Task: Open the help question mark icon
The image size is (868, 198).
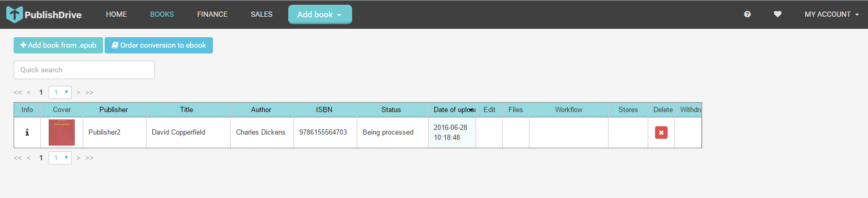Action: (x=747, y=14)
